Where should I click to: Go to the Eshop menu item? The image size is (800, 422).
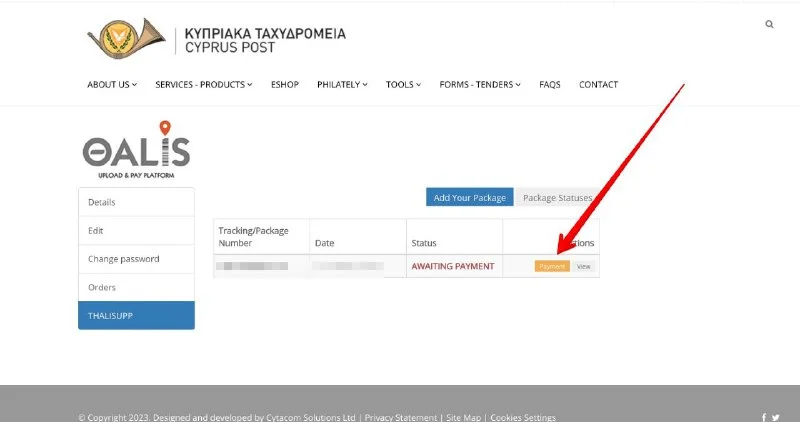pyautogui.click(x=285, y=85)
